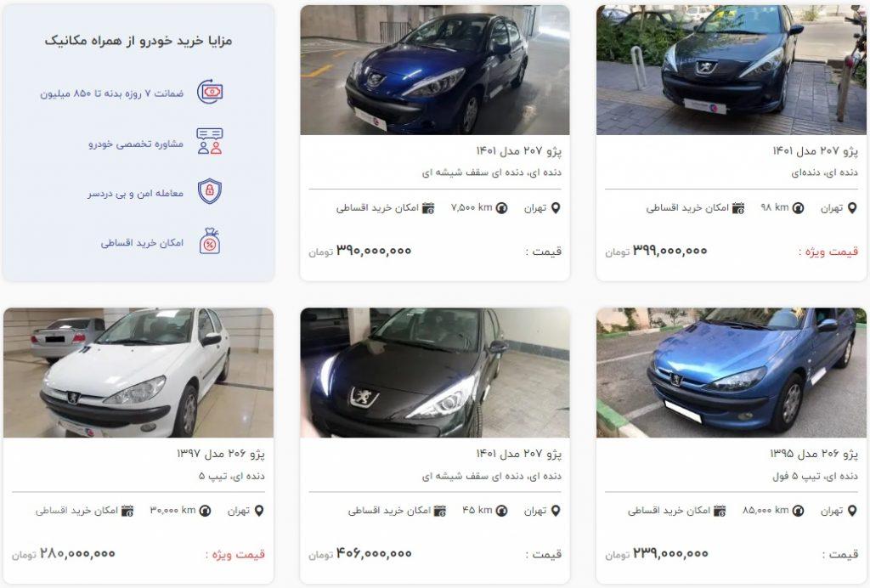Image resolution: width=870 pixels, height=588 pixels.
Task: Click امکان خرید اقساطی on the 7,500 km card
Action: tap(377, 208)
